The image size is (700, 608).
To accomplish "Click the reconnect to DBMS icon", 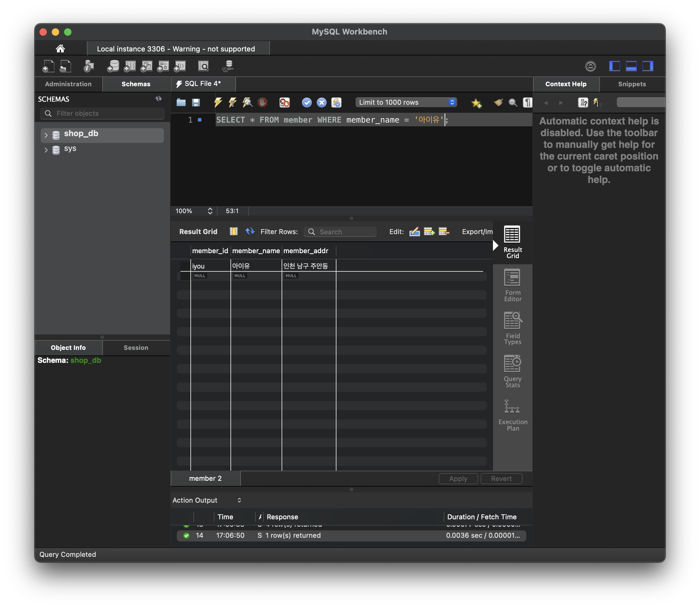I will point(228,66).
